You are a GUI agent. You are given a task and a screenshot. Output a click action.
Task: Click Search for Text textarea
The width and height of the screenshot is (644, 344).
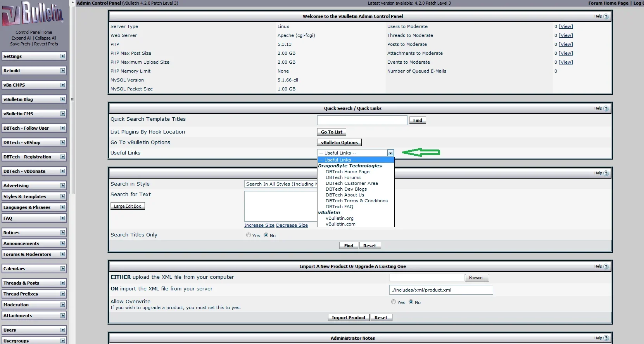click(281, 206)
